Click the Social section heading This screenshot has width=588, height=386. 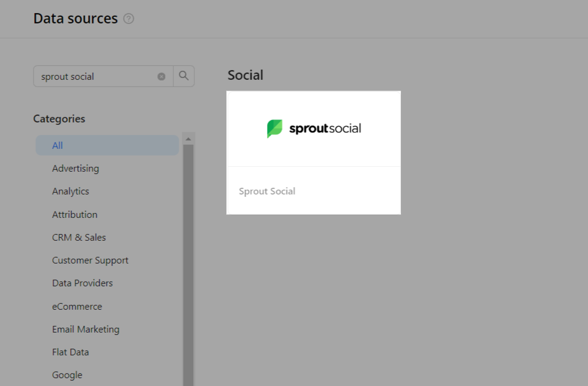245,75
